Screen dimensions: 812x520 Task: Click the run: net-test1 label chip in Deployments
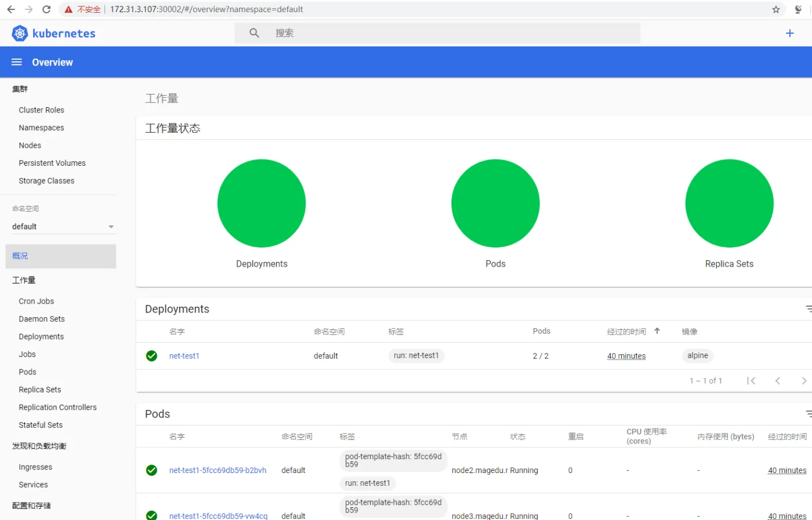[416, 356]
